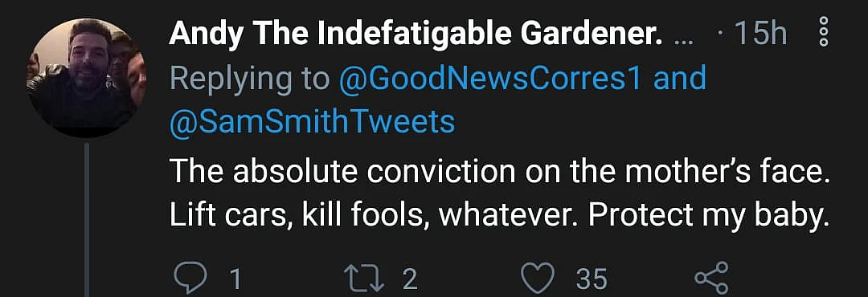Click the word 'and' between mentions
Viewport: 868px width, 297px height.
(x=680, y=78)
